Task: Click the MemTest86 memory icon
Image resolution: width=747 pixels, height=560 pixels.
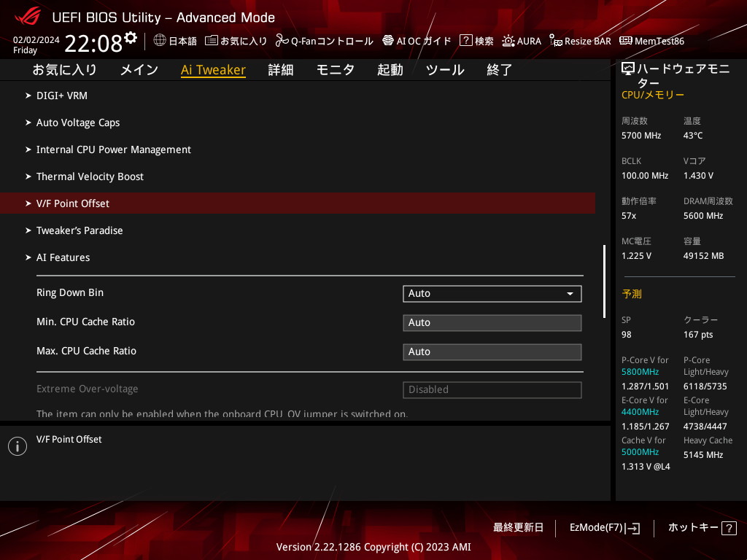Action: click(x=625, y=41)
